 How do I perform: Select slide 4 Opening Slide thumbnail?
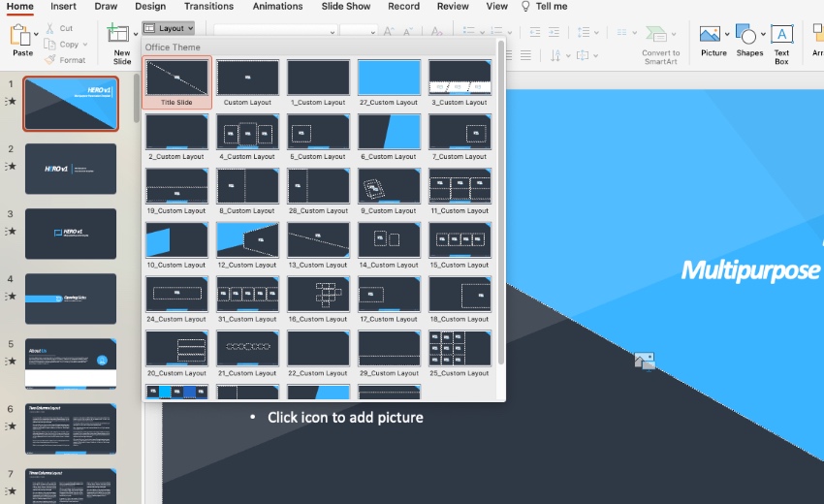pyautogui.click(x=71, y=299)
